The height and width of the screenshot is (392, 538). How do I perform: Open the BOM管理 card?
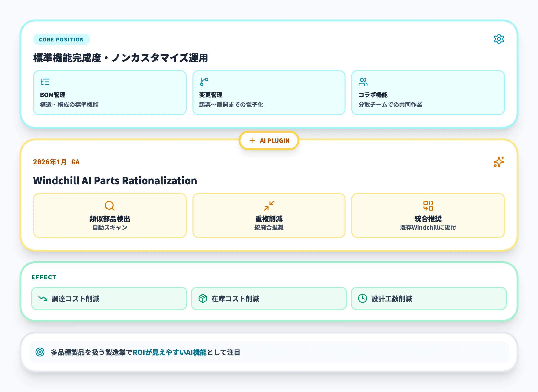[110, 93]
